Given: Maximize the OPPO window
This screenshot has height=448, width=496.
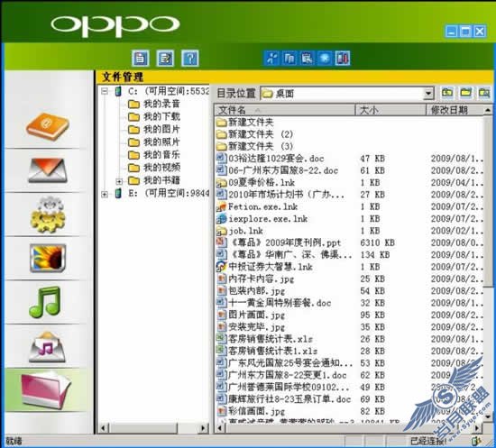Looking at the screenshot, I should click(x=465, y=32).
